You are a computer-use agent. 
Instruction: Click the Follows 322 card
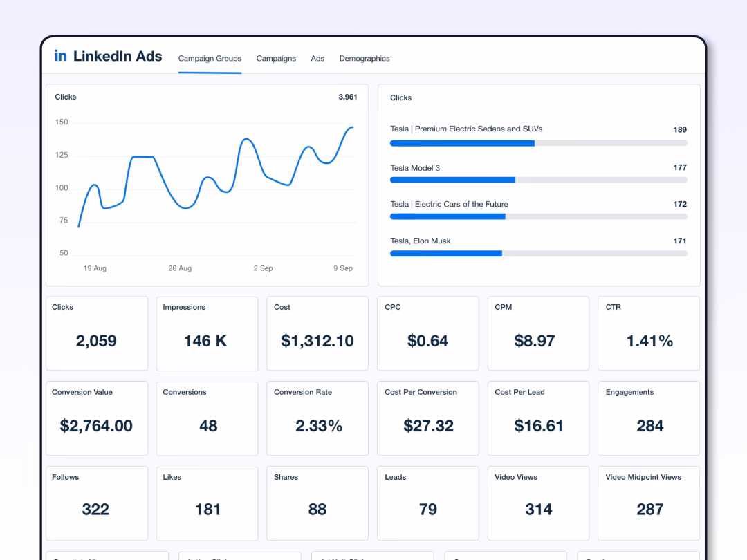coord(97,503)
